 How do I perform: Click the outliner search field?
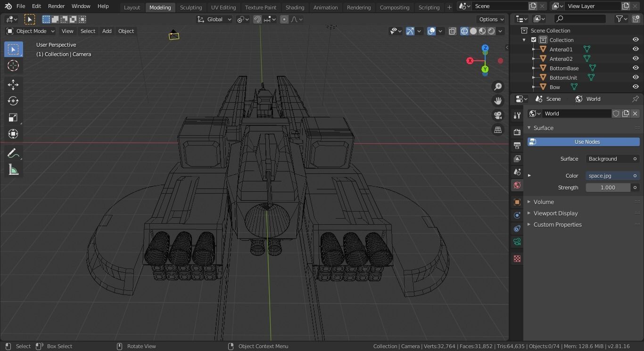pos(580,18)
